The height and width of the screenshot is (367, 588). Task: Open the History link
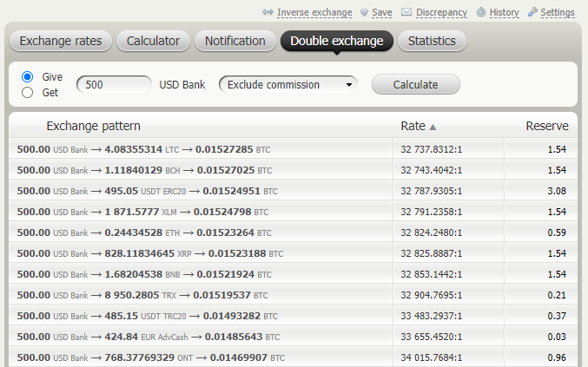point(504,12)
